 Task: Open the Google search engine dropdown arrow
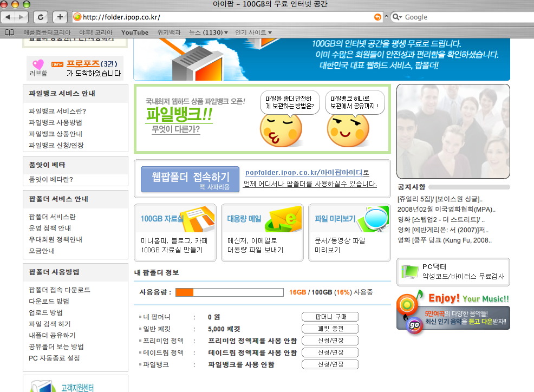pyautogui.click(x=401, y=17)
